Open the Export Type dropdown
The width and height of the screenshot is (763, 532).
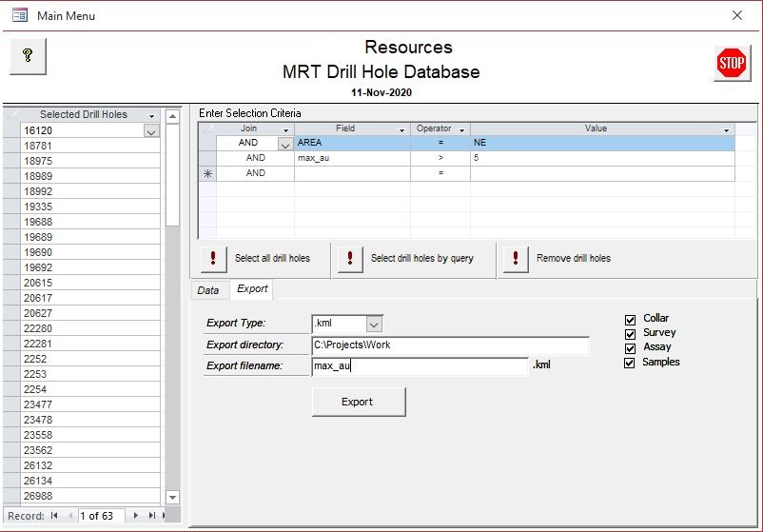tap(374, 324)
